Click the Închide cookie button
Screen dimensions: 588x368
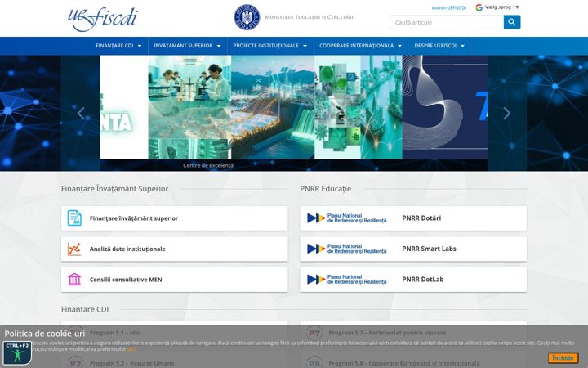(563, 358)
